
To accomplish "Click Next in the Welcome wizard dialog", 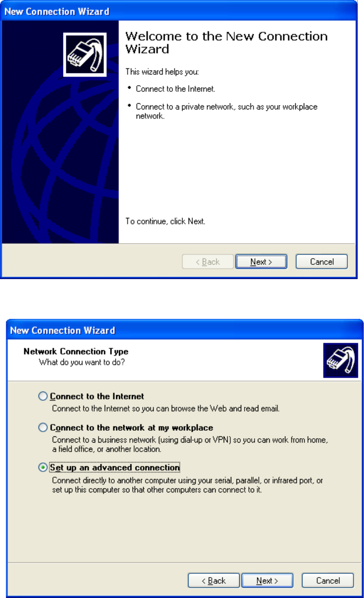I will coord(261,262).
